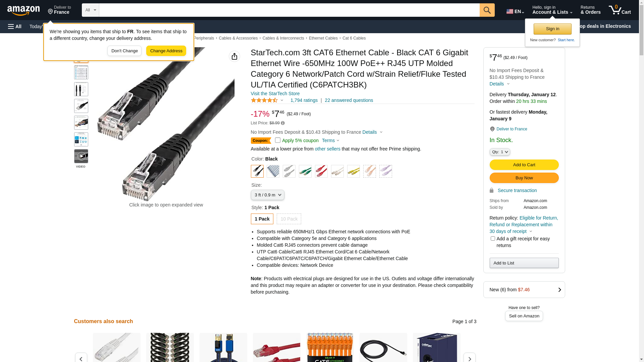Open the Qty quantity dropdown
The height and width of the screenshot is (362, 644).
pyautogui.click(x=500, y=152)
